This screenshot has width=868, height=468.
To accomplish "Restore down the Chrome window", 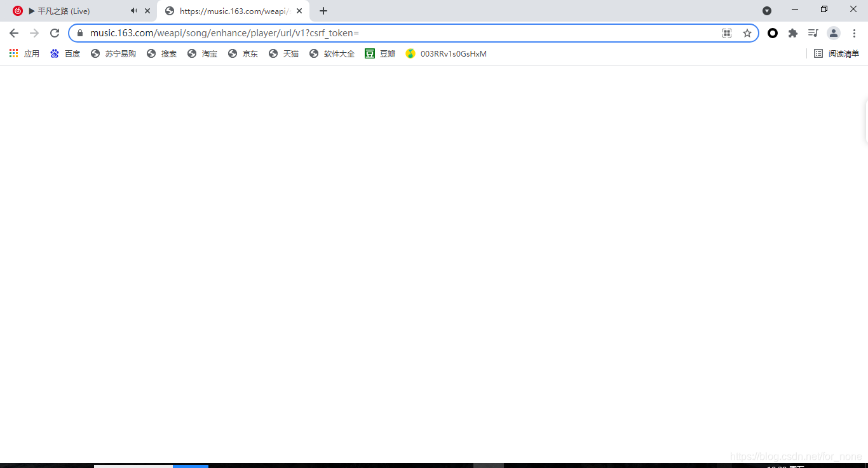I will [824, 9].
